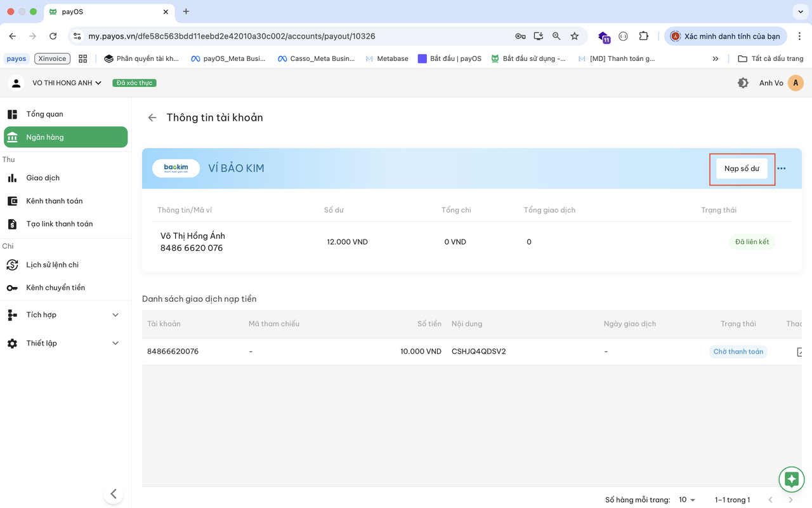Click the Anh Vo avatar icon
This screenshot has width=812, height=508.
[796, 83]
